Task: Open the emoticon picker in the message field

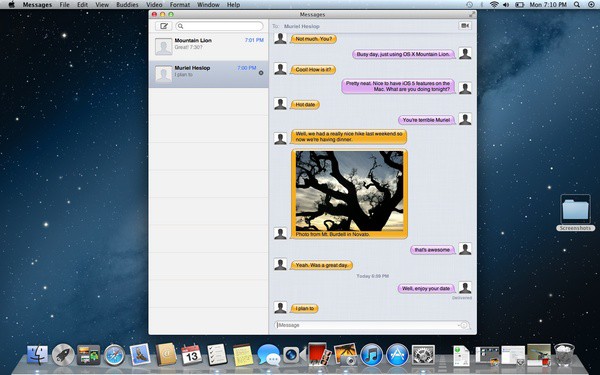Action: pyautogui.click(x=464, y=325)
